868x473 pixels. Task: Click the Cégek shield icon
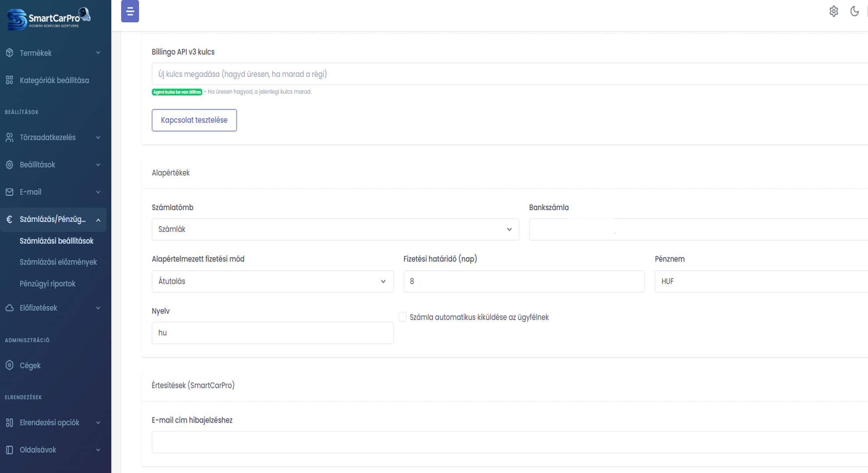pos(10,365)
